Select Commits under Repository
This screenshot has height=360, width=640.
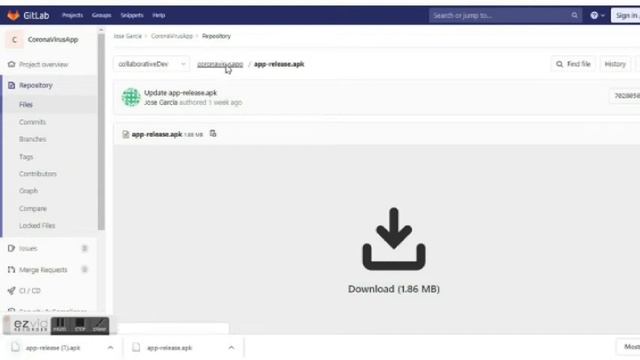[32, 122]
